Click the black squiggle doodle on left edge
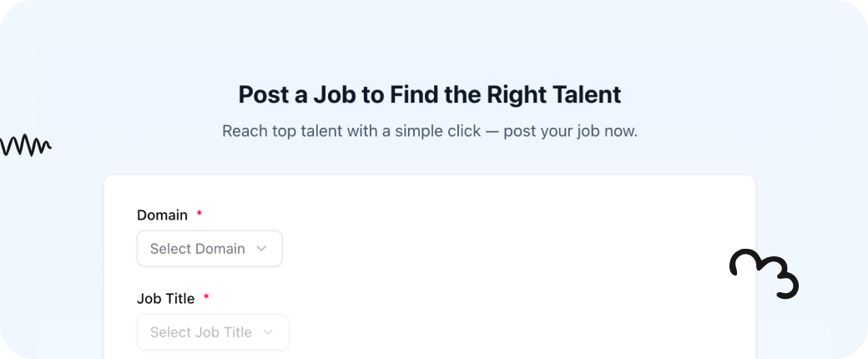 click(x=25, y=145)
